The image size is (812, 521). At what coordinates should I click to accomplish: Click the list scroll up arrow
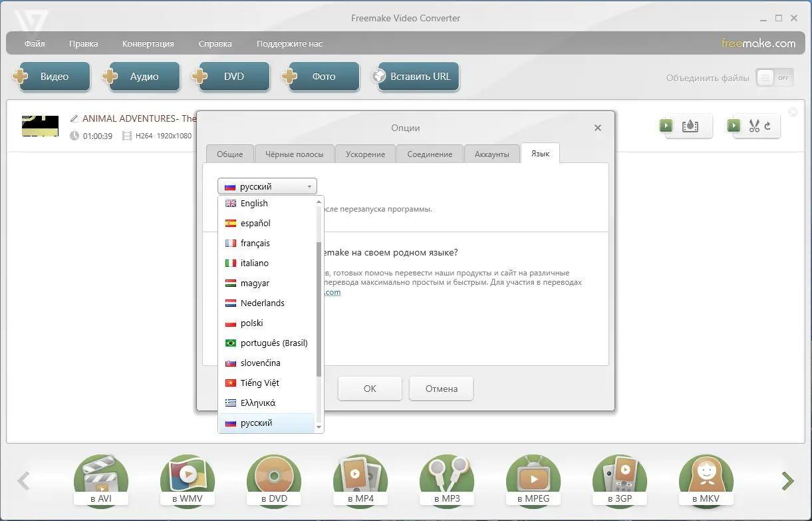coord(319,201)
